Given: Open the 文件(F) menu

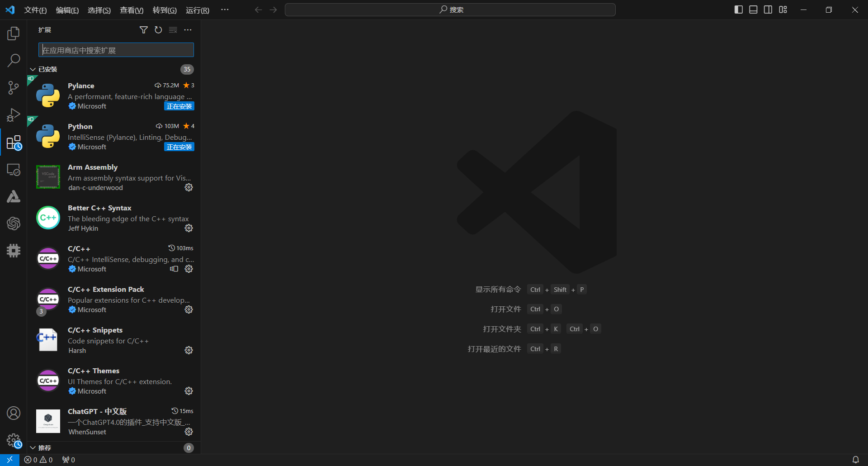Looking at the screenshot, I should tap(35, 10).
